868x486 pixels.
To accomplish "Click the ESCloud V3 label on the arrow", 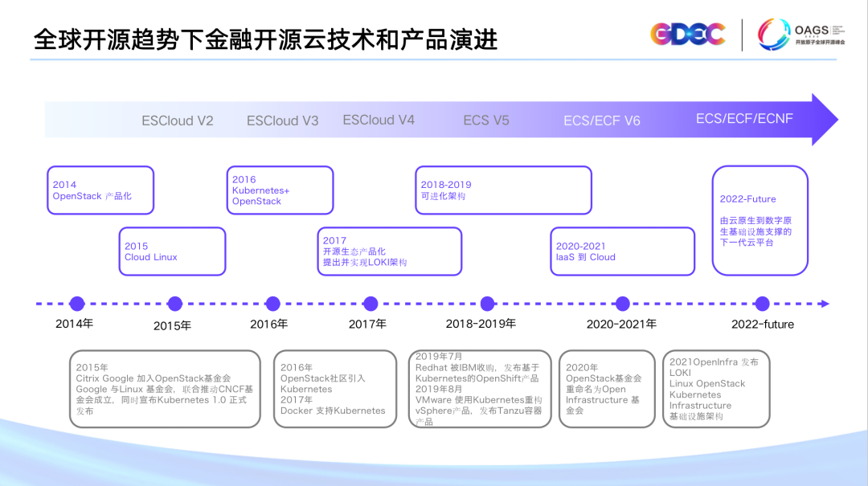I will (x=282, y=120).
